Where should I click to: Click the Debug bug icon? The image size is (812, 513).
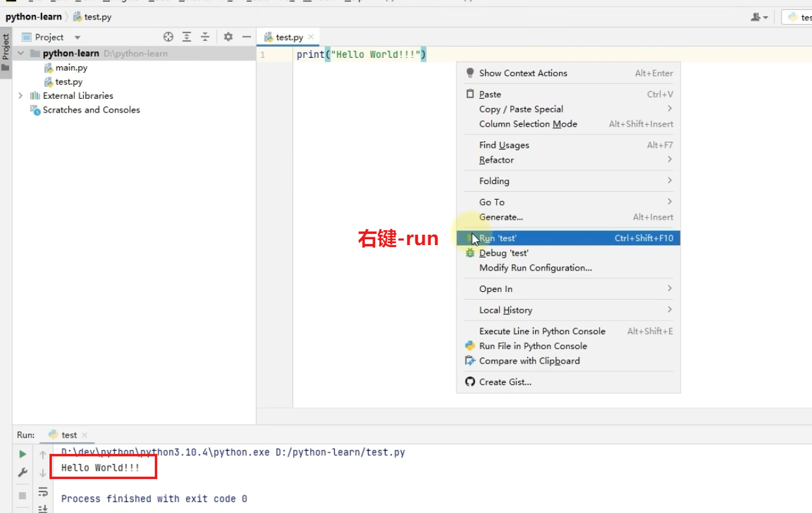point(470,253)
